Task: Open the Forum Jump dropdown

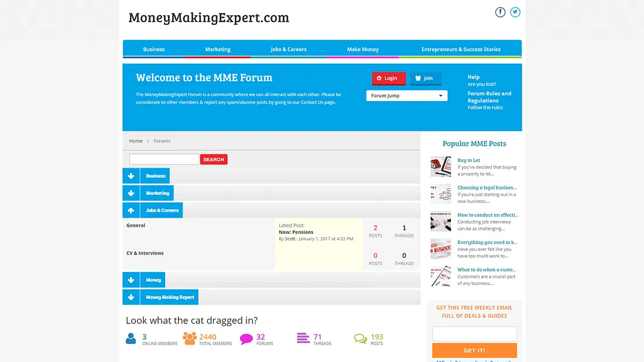Action: point(407,96)
